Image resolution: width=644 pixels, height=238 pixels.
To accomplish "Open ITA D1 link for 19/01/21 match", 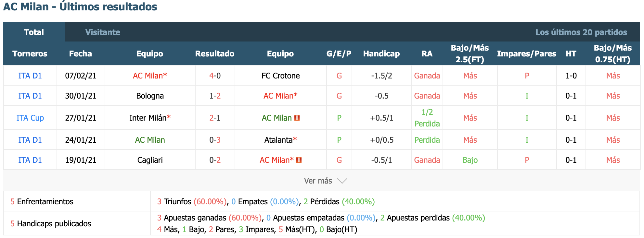I will pos(30,160).
